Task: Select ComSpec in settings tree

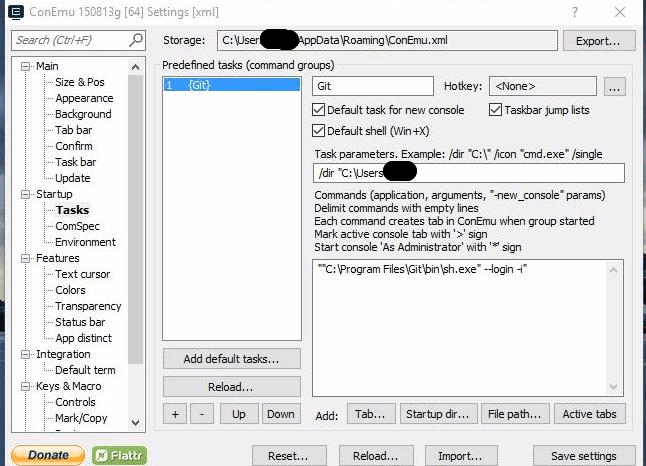Action: [77, 226]
